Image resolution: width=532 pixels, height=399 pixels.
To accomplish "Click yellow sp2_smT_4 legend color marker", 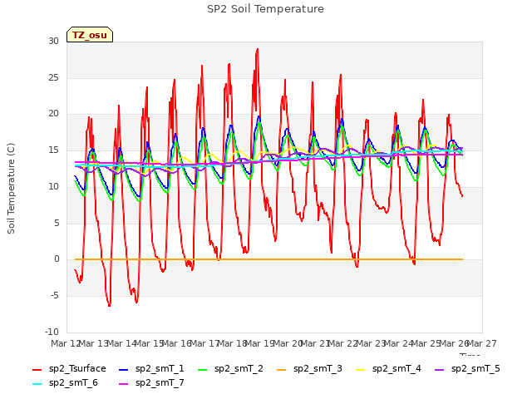I will pos(361,369).
